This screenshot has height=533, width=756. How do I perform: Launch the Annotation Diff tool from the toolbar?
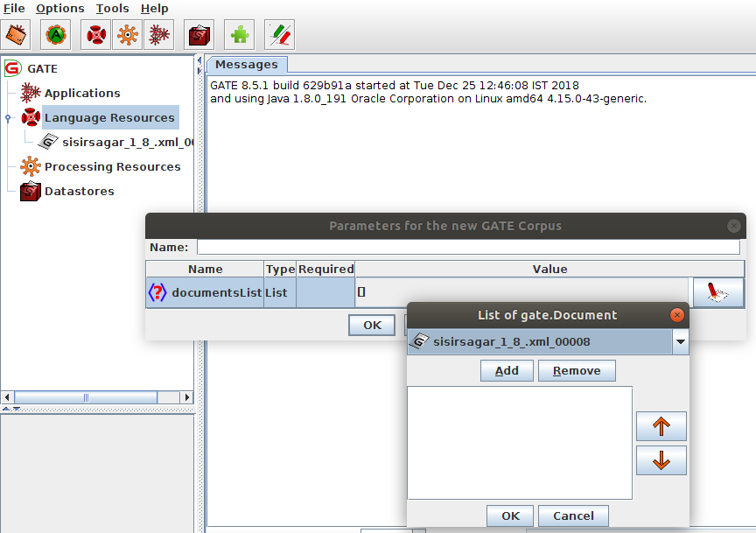point(278,35)
